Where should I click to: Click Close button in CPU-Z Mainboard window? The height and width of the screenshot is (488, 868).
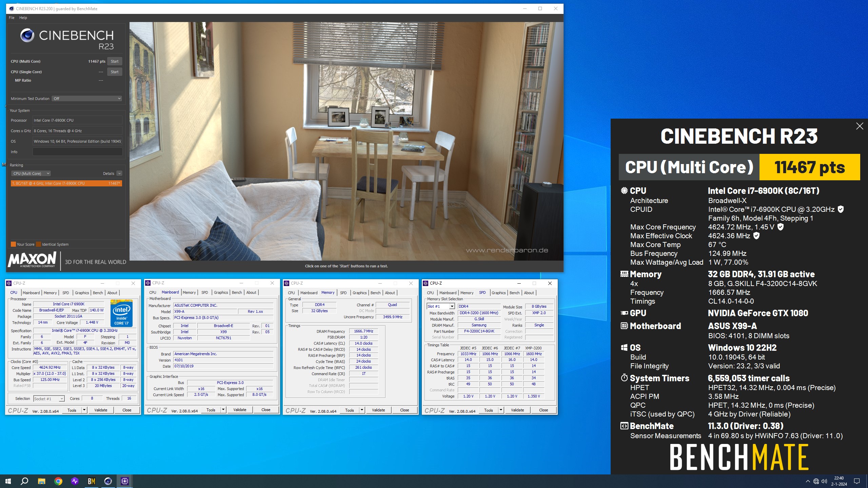pyautogui.click(x=266, y=410)
